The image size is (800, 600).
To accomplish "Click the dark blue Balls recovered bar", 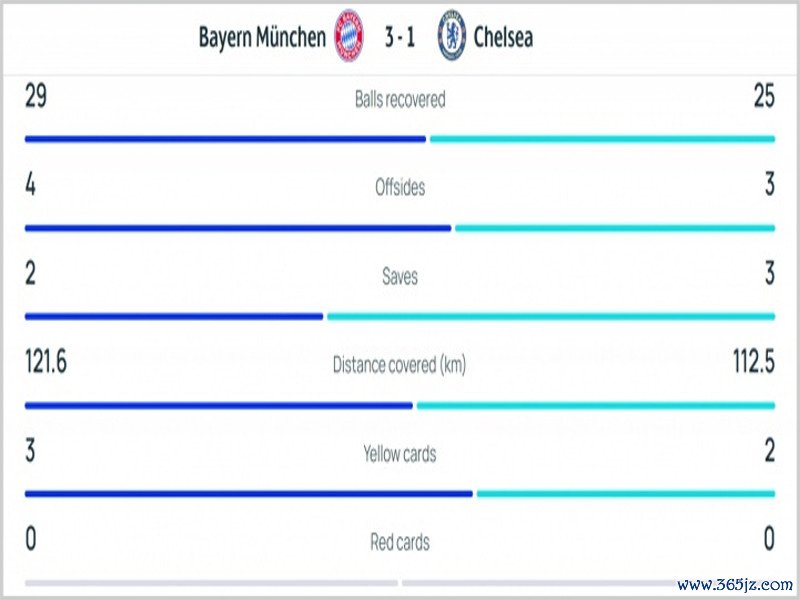I will tap(226, 139).
